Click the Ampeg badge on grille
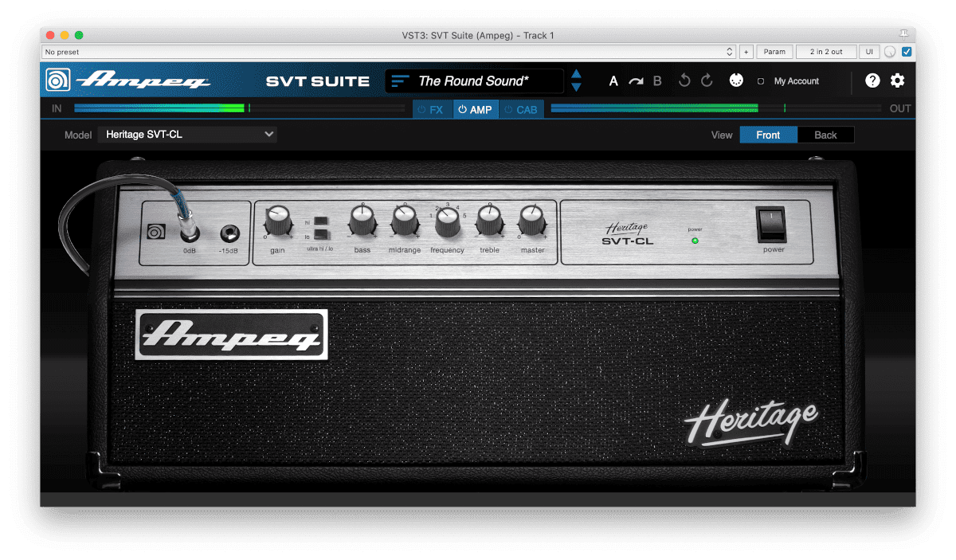 coord(232,335)
